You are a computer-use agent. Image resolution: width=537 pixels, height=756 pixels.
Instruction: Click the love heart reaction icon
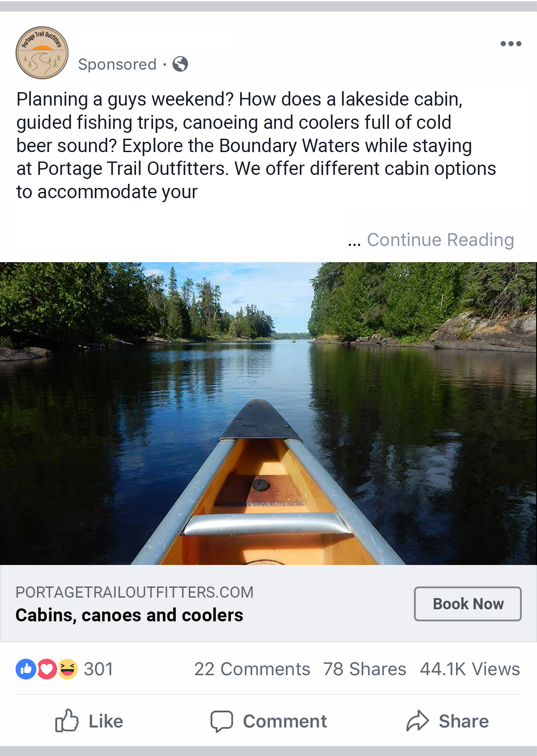46,669
